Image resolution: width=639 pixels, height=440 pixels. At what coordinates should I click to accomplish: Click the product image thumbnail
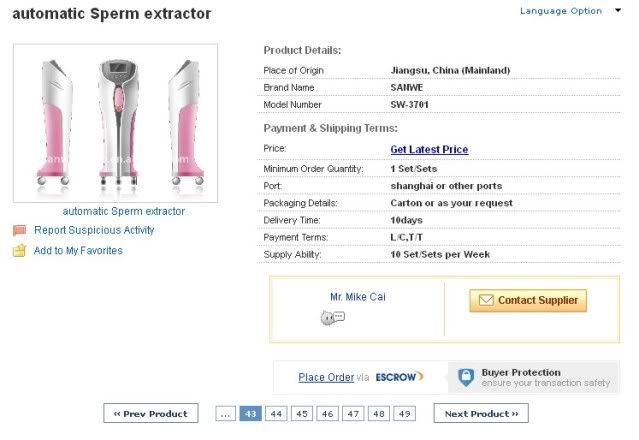point(123,124)
